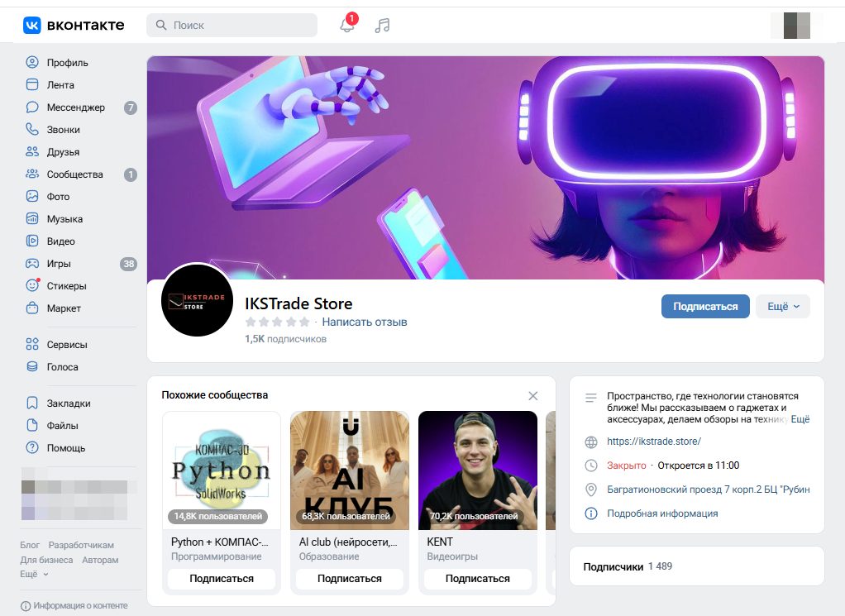845x616 pixels.
Task: Open the Python КОМПАС-3D community thumbnail
Action: click(222, 470)
